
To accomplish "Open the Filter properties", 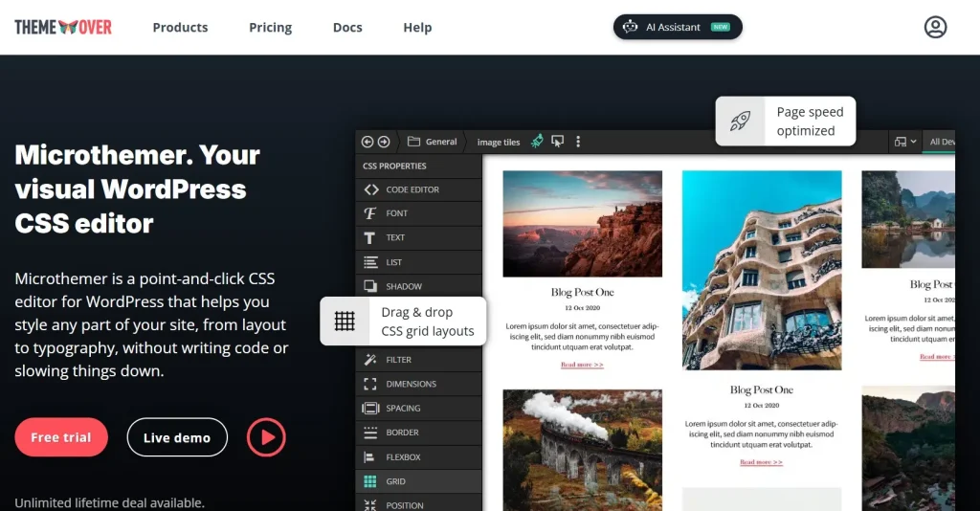I will [x=419, y=360].
